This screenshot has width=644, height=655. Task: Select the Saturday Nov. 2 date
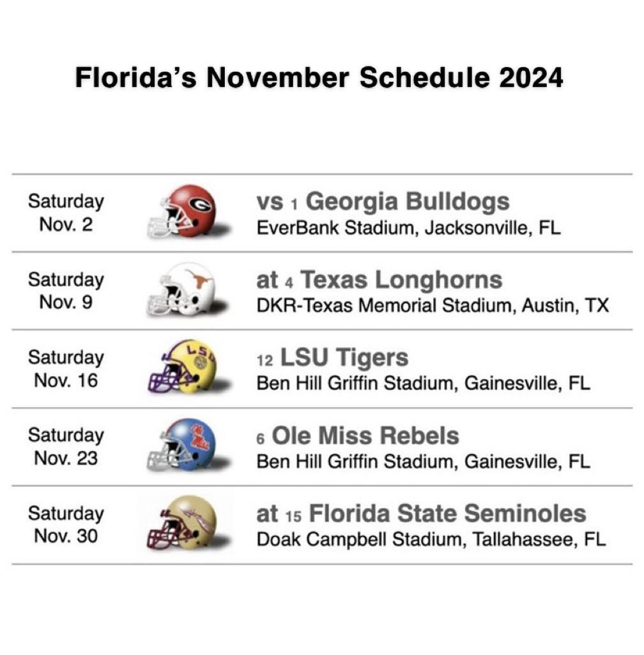(x=66, y=213)
